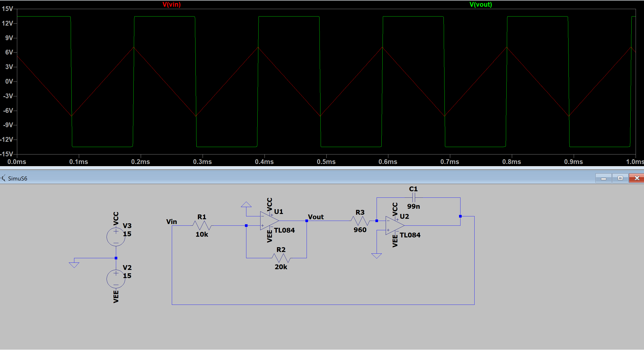Minimize the SimuS6 schematic window
Viewport: 644px width, 350px height.
point(604,178)
